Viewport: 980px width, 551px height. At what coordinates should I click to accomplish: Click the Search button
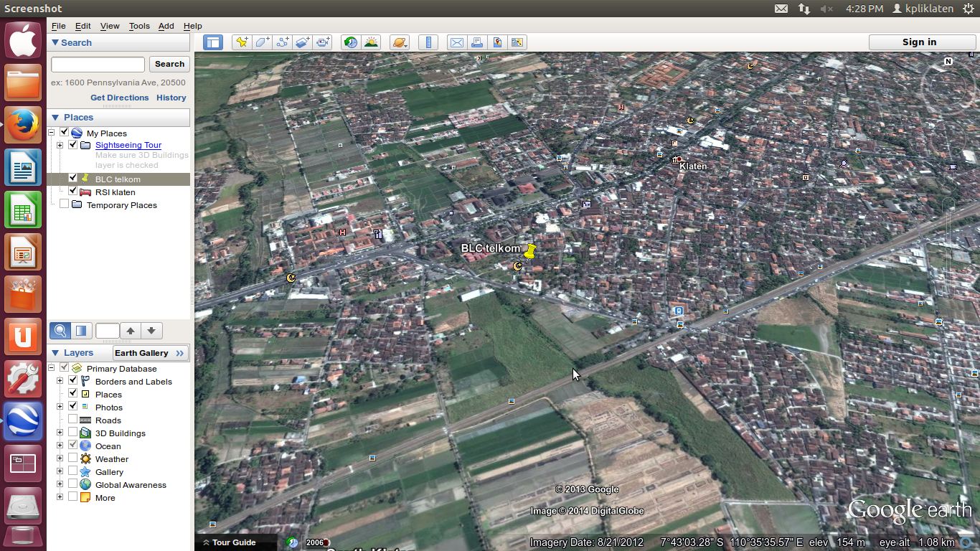coord(170,64)
